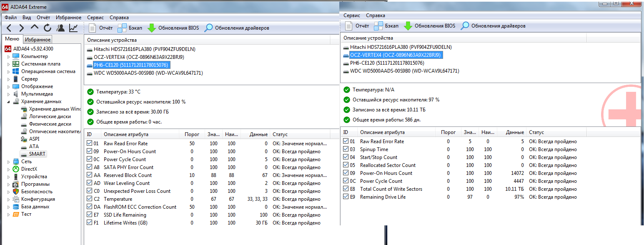Open the Отчёт menu in menu bar

(x=43, y=18)
